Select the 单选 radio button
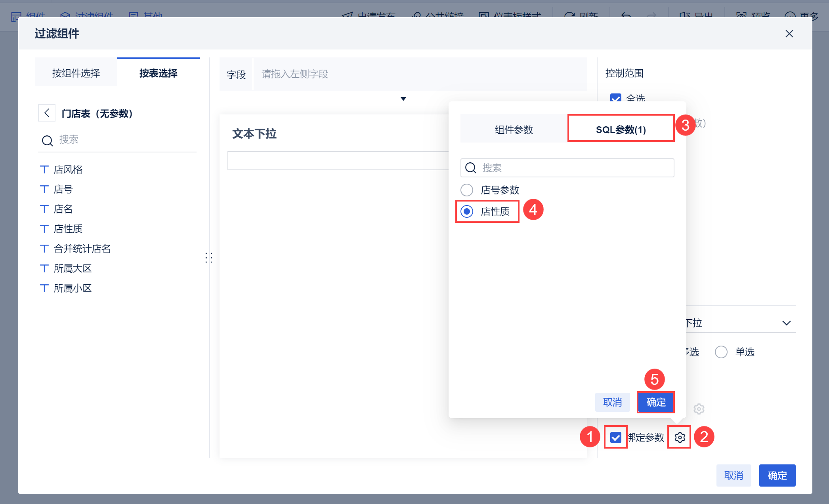 pyautogui.click(x=721, y=352)
